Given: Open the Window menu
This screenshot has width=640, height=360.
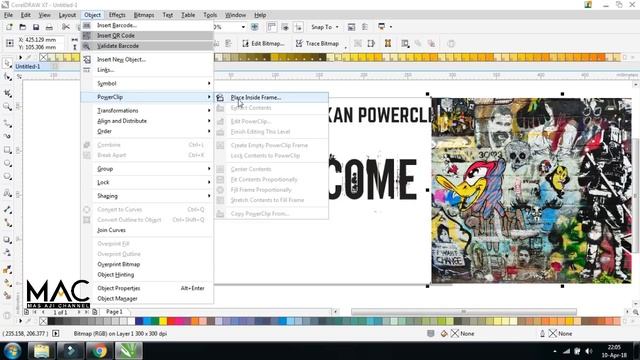Looking at the screenshot, I should pos(236,15).
